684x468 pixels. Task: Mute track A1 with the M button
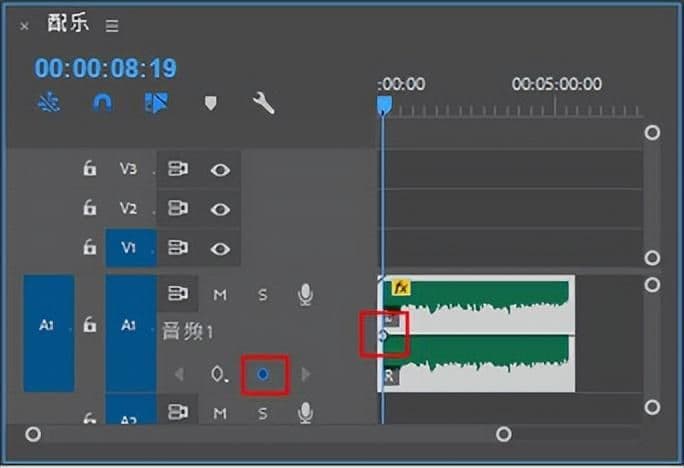(220, 294)
